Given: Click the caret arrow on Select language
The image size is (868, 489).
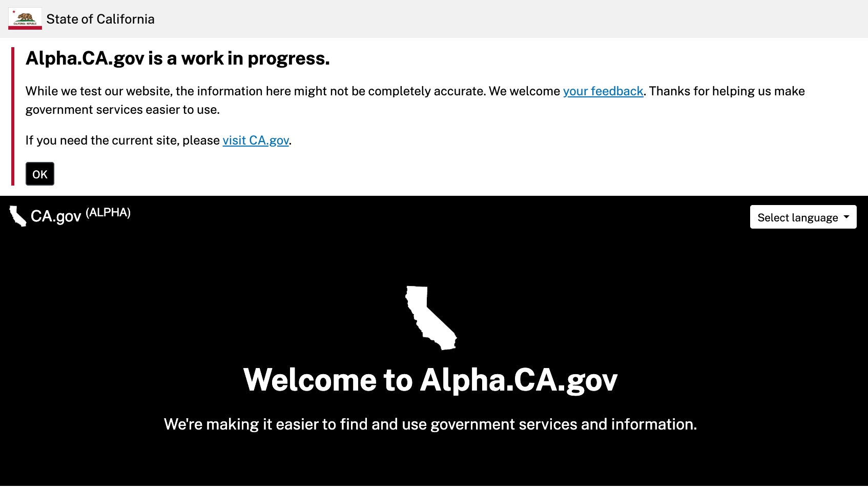Looking at the screenshot, I should [x=846, y=217].
